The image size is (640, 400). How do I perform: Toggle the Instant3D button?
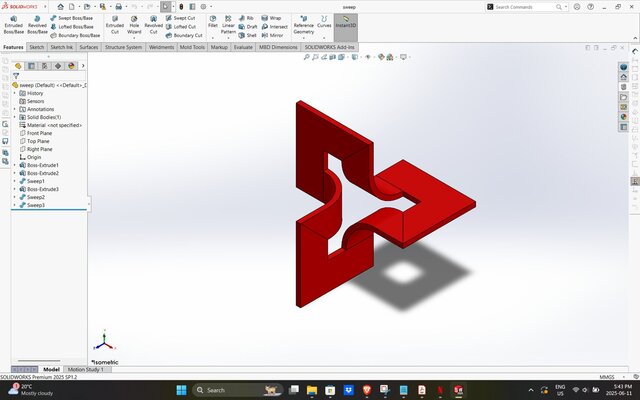pos(345,24)
